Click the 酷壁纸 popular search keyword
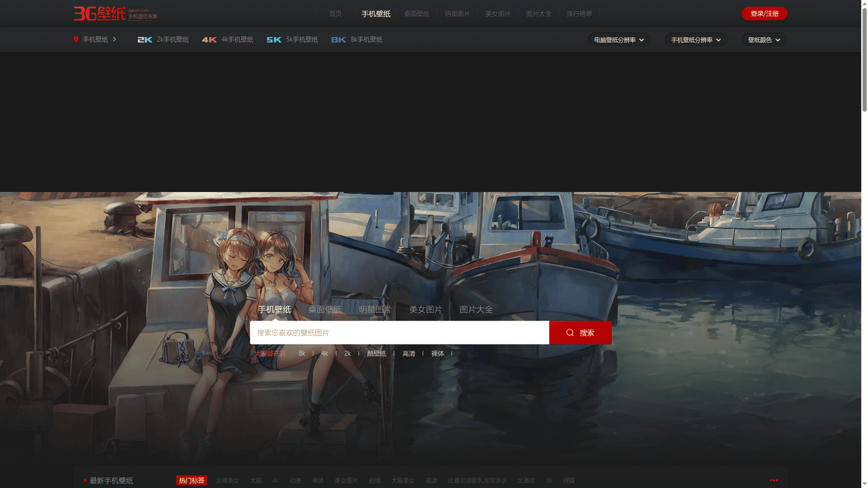The width and height of the screenshot is (868, 488). tap(377, 354)
